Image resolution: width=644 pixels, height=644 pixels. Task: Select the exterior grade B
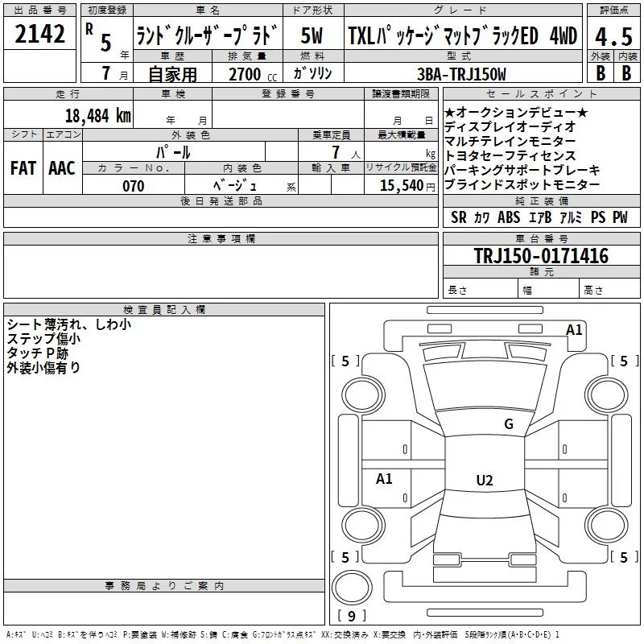point(600,73)
